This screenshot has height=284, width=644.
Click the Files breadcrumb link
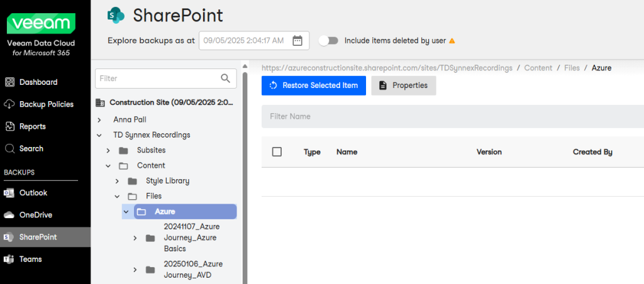[572, 68]
